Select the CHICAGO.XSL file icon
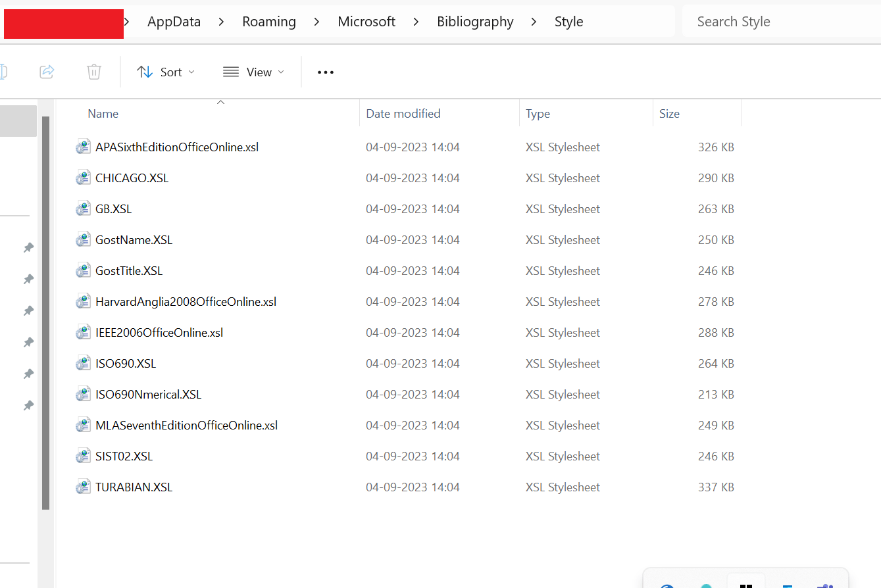This screenshot has width=881, height=588. tap(83, 178)
